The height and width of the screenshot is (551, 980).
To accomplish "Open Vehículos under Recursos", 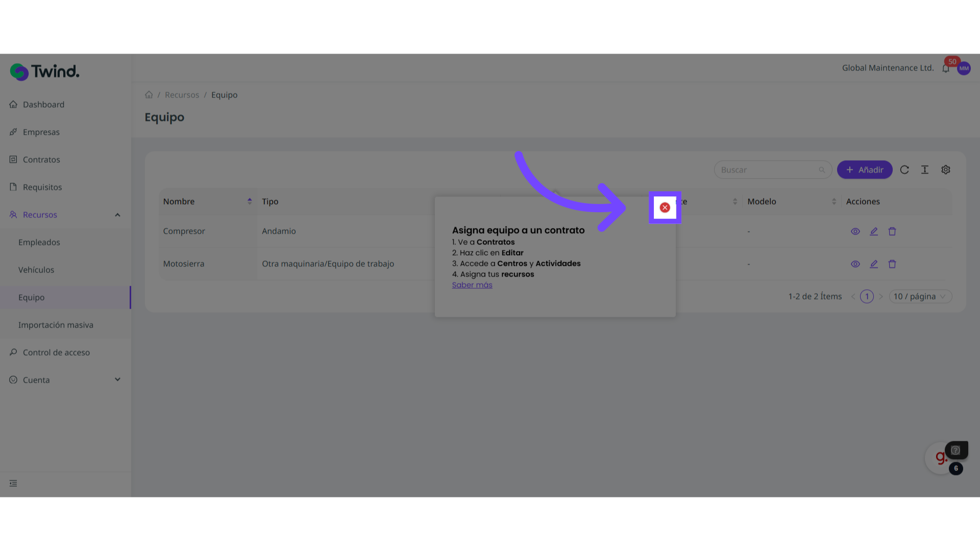I will [x=36, y=270].
